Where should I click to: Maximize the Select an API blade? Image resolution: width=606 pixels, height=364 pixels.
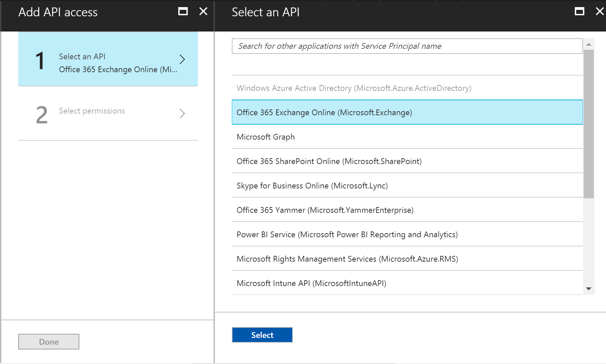pos(580,12)
